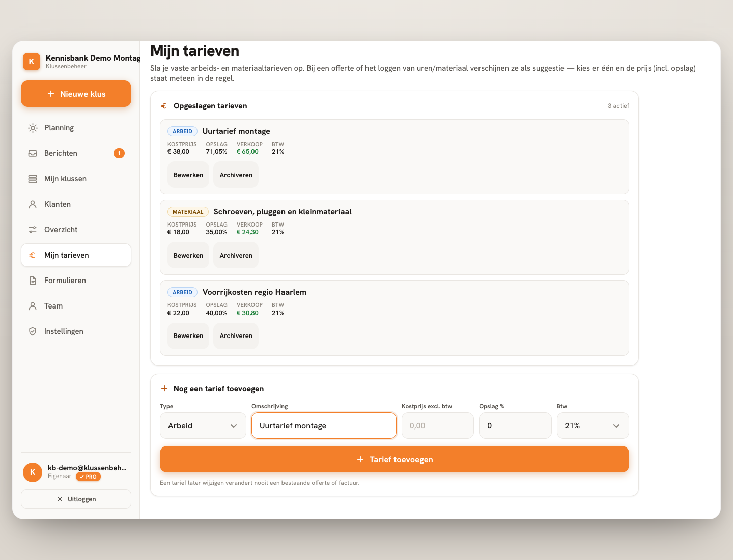Click the Mijn klussen stack icon

[33, 179]
